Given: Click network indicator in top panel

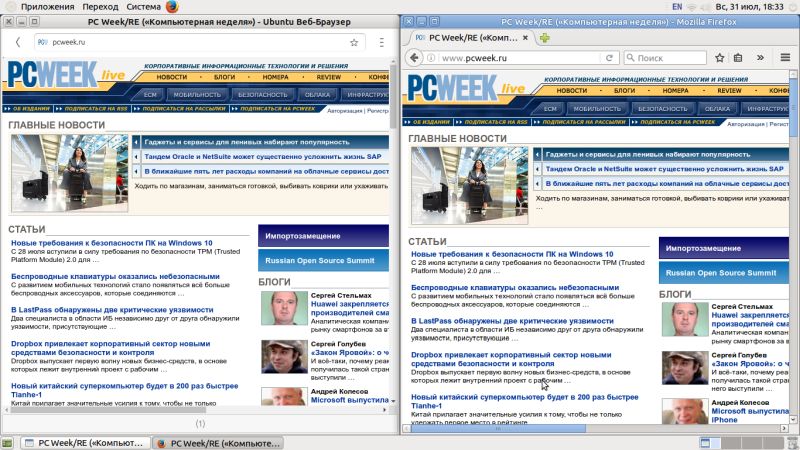Looking at the screenshot, I should 692,7.
